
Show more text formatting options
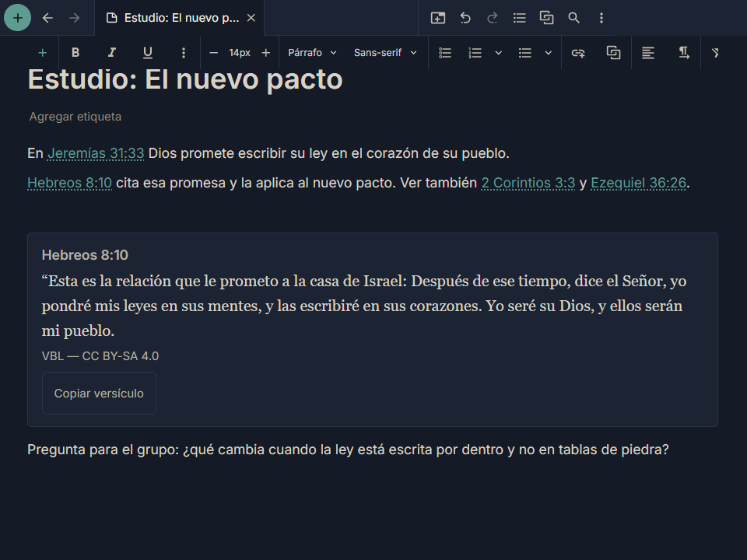tap(184, 53)
